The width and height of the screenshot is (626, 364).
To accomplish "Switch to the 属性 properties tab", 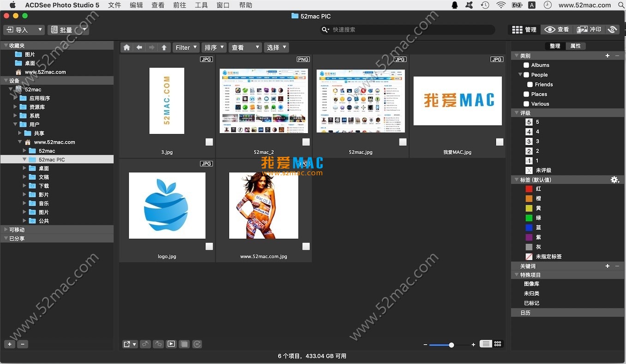I will click(576, 46).
